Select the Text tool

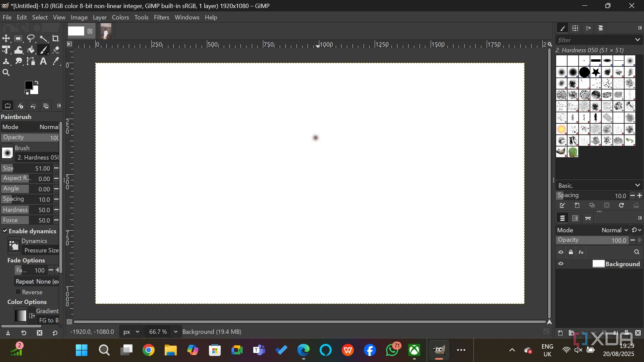pyautogui.click(x=43, y=61)
